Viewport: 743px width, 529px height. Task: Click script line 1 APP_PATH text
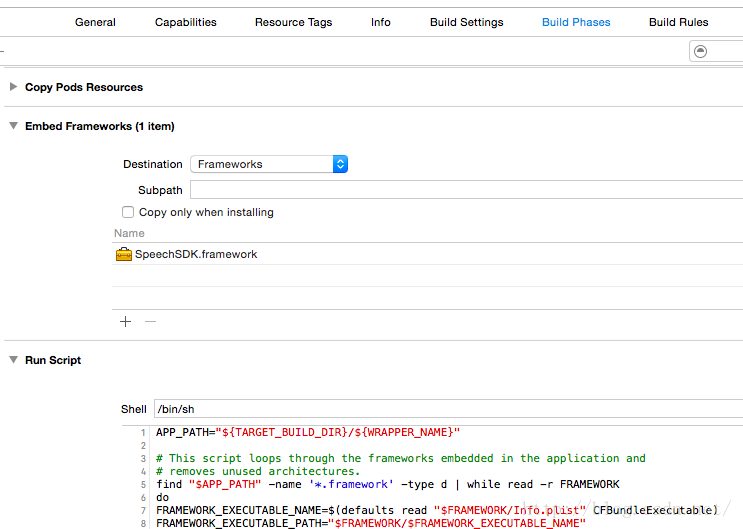pyautogui.click(x=308, y=432)
